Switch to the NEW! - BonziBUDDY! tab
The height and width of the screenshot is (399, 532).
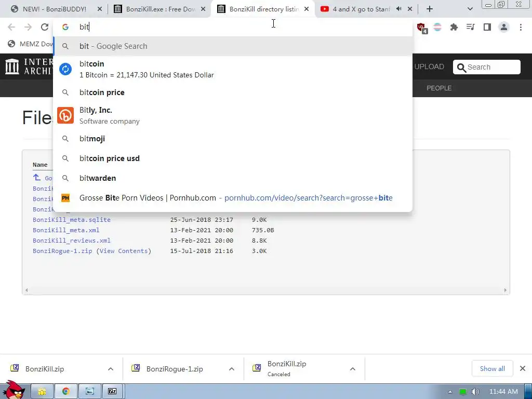coord(54,9)
